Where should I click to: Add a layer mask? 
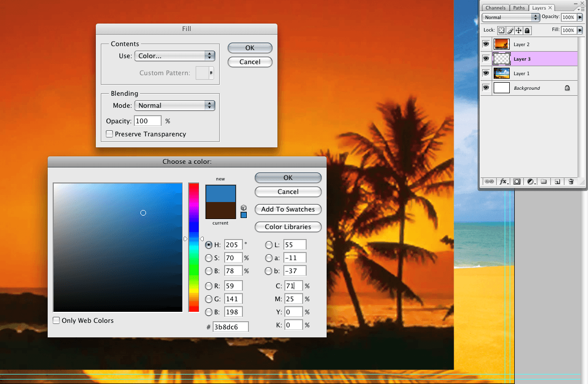point(517,181)
